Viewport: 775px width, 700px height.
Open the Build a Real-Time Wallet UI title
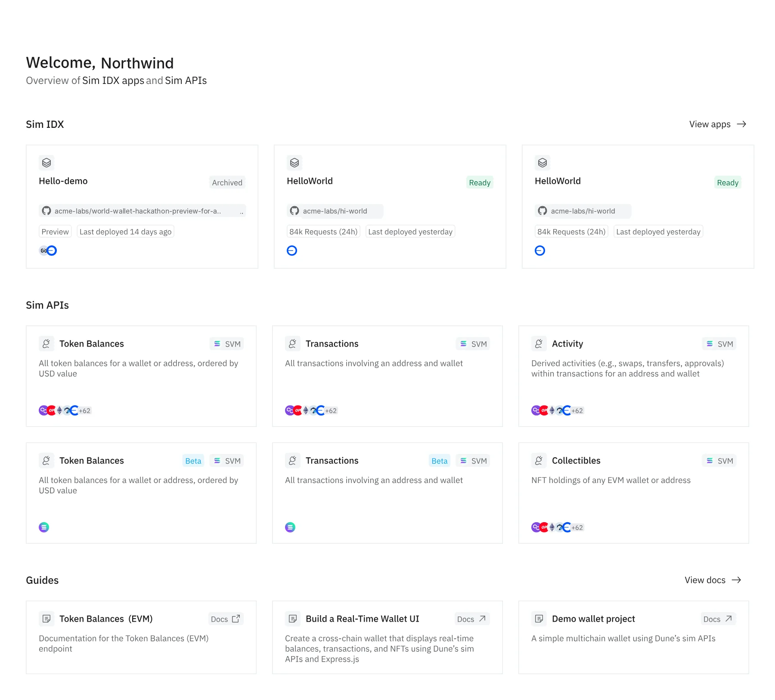pos(363,619)
